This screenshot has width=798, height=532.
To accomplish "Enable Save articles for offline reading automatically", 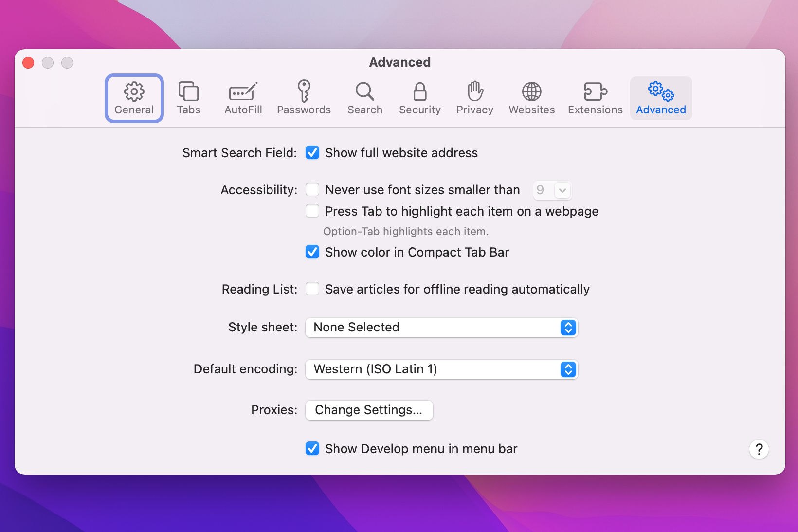I will click(312, 289).
